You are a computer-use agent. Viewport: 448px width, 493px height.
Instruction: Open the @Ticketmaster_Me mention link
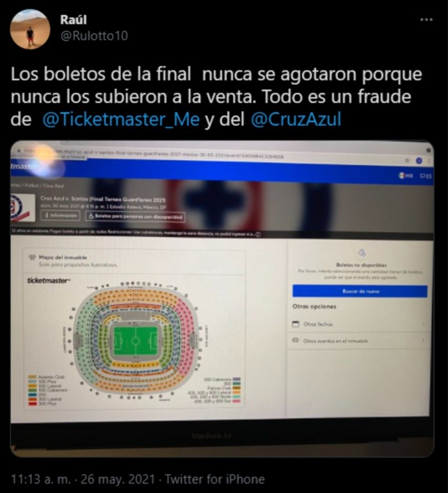[121, 120]
